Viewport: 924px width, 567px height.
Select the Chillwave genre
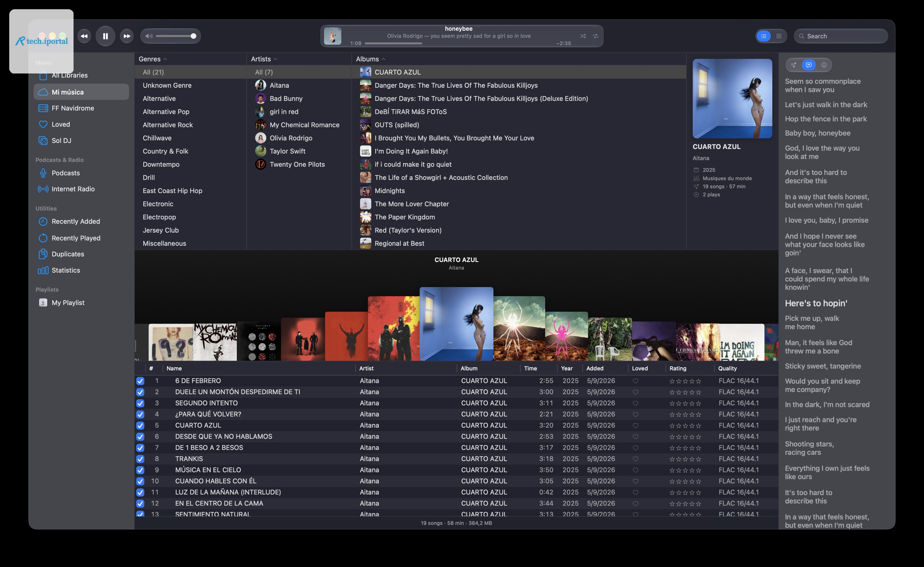point(157,138)
